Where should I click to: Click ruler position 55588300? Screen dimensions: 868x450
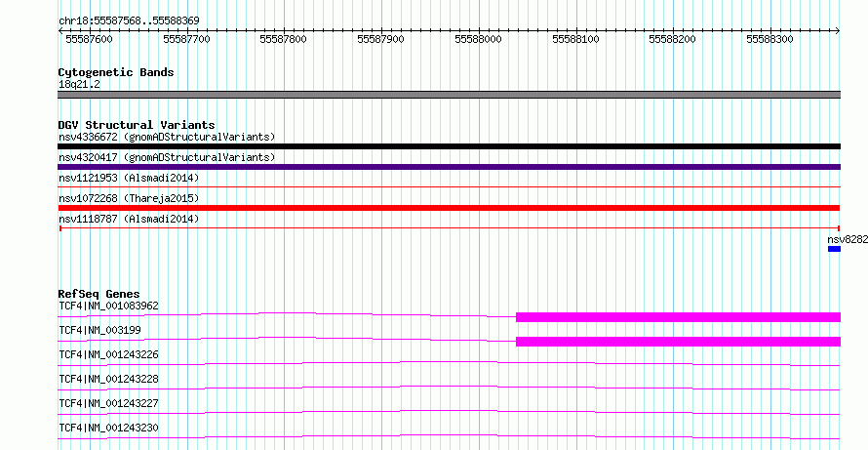pos(770,39)
